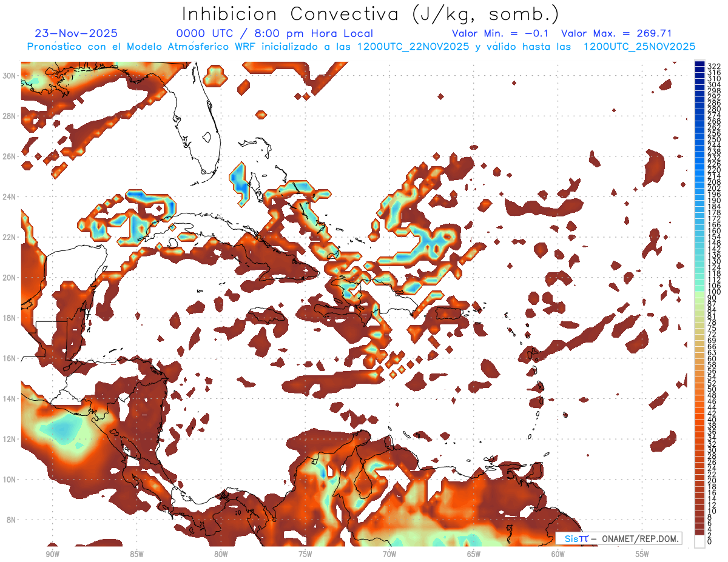Image resolution: width=728 pixels, height=562 pixels.
Task: Click the time '0000 UTC / 8:00 pm Hora Local'
Action: (x=275, y=33)
